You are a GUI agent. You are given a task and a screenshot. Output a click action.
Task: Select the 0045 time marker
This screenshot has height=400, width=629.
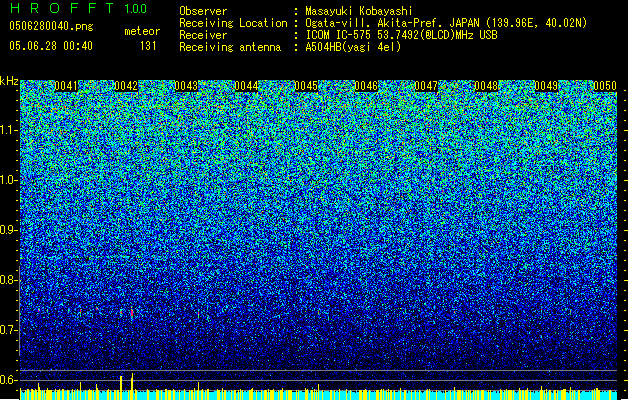306,86
